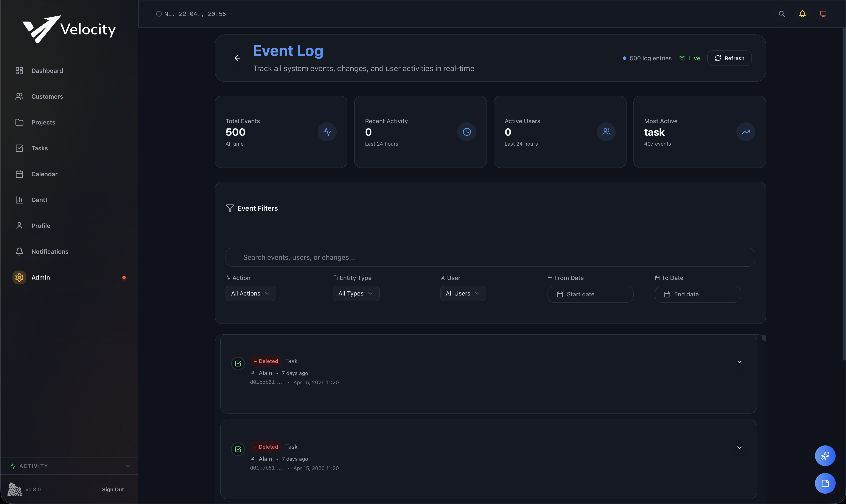Click the back arrow on Event Log header
Viewport: 846px width, 504px height.
(x=237, y=58)
